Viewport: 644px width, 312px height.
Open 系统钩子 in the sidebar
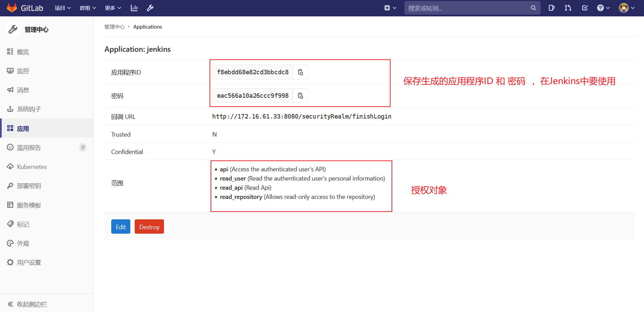point(47,109)
